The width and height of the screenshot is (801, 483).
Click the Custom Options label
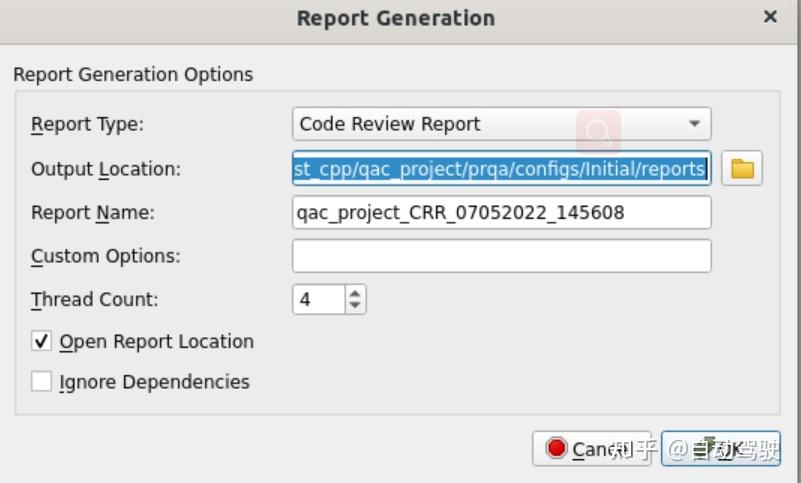click(105, 256)
